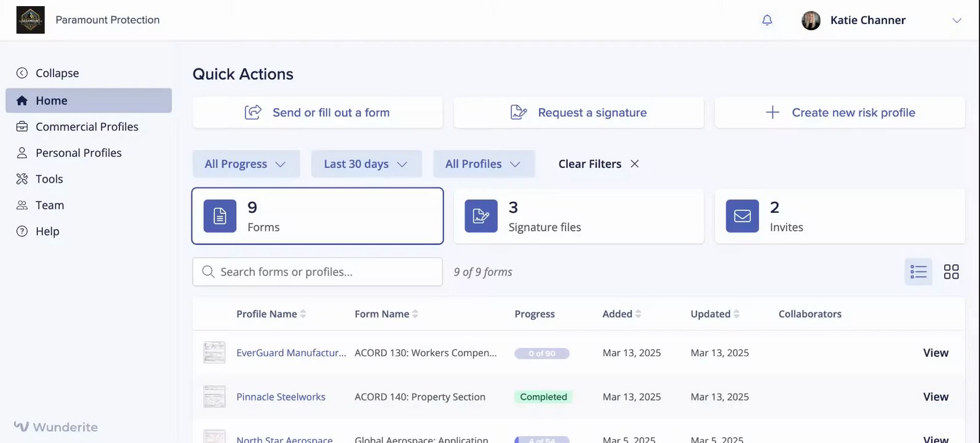Open the EverGuard Manufacturing profile link
Image resolution: width=980 pixels, height=443 pixels.
(x=291, y=353)
